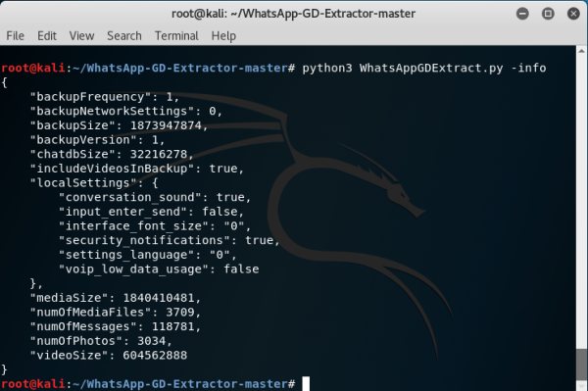Click the localSettings key line
The image size is (588, 391).
click(94, 183)
